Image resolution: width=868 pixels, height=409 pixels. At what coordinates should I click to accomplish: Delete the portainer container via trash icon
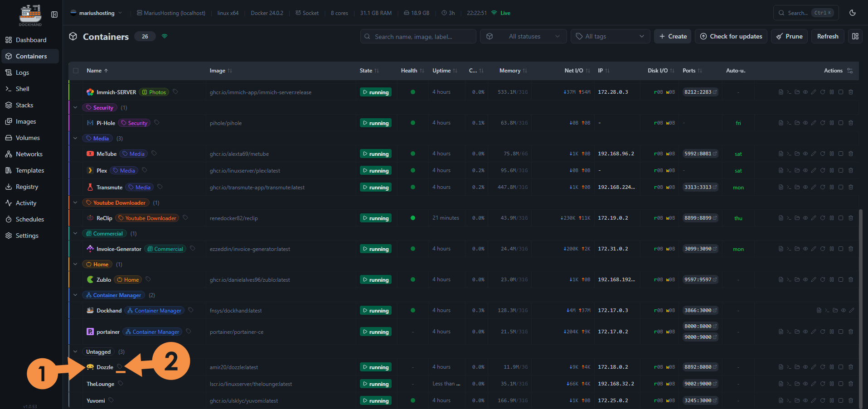[851, 332]
